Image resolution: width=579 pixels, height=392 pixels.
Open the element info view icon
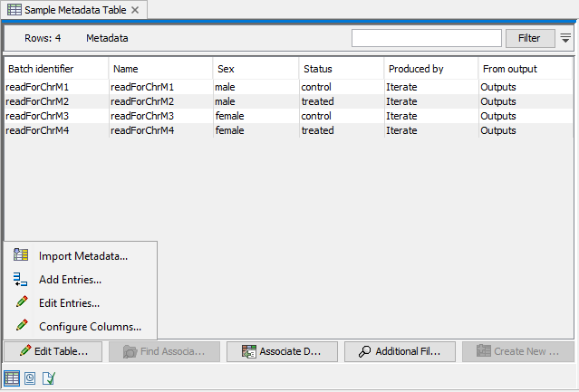tap(48, 378)
